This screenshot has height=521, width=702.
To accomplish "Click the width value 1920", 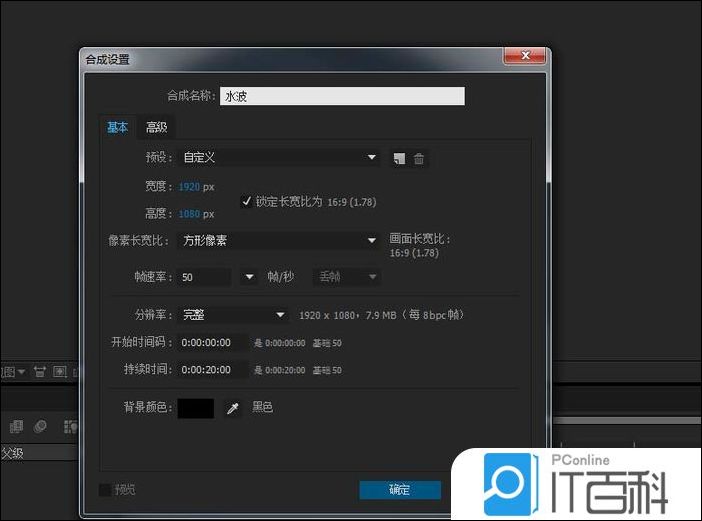I will coord(189,187).
